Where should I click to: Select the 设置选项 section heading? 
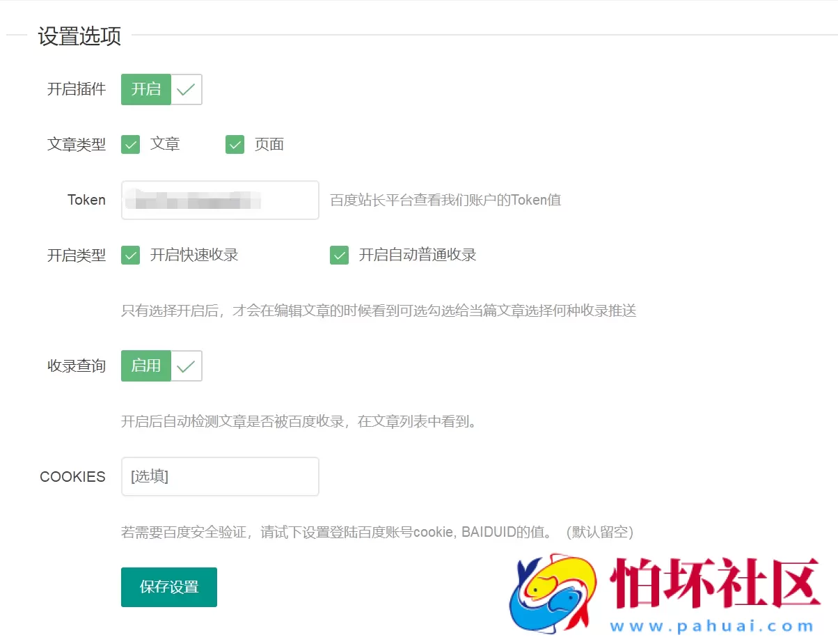point(79,36)
